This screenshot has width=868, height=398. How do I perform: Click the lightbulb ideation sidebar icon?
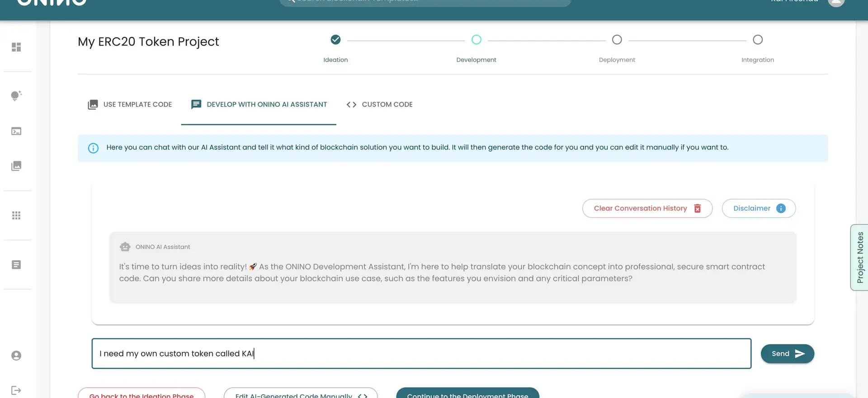[16, 96]
